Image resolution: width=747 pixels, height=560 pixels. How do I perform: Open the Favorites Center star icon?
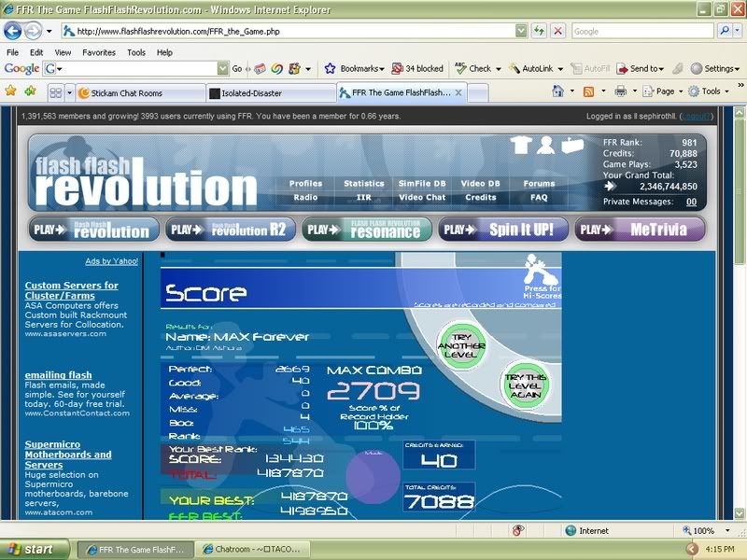11,91
